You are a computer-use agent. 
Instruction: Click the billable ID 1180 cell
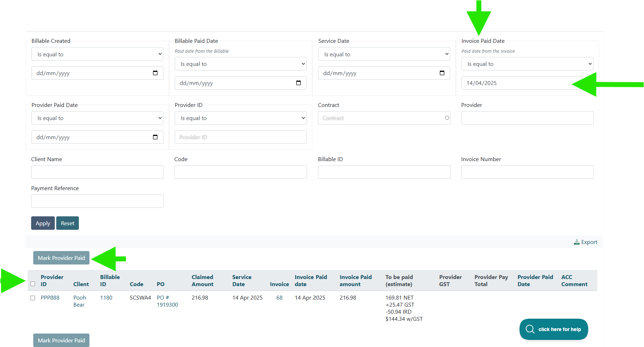pyautogui.click(x=106, y=298)
